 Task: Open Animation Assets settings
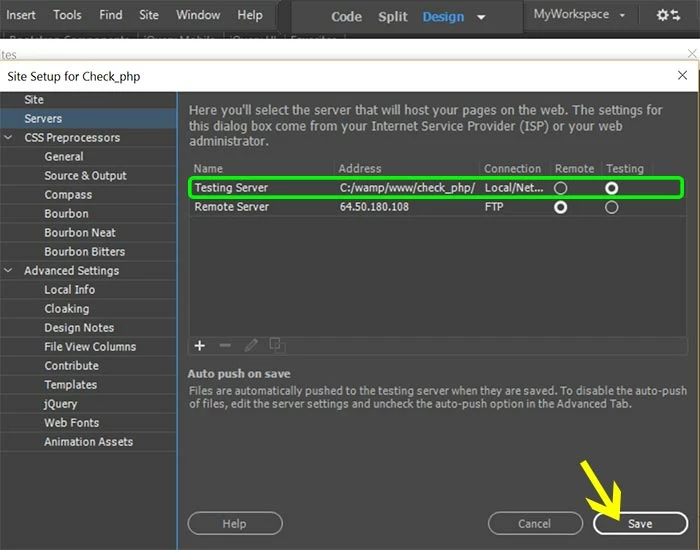[88, 442]
